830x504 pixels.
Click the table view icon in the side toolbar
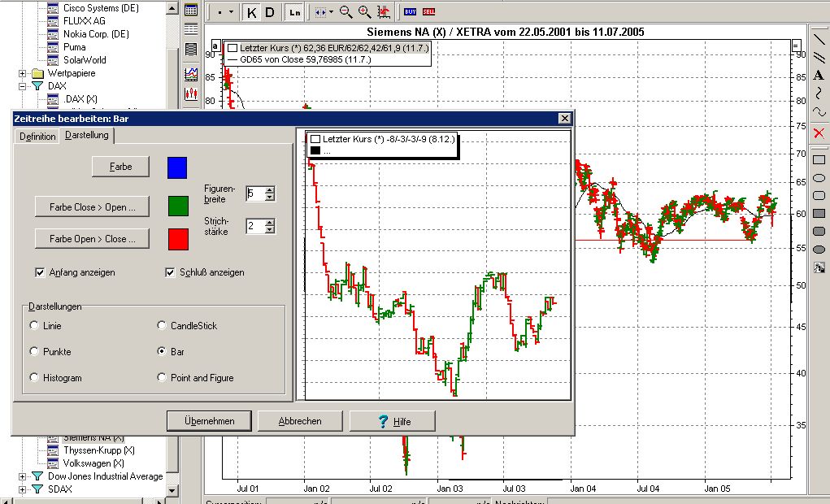[x=191, y=10]
